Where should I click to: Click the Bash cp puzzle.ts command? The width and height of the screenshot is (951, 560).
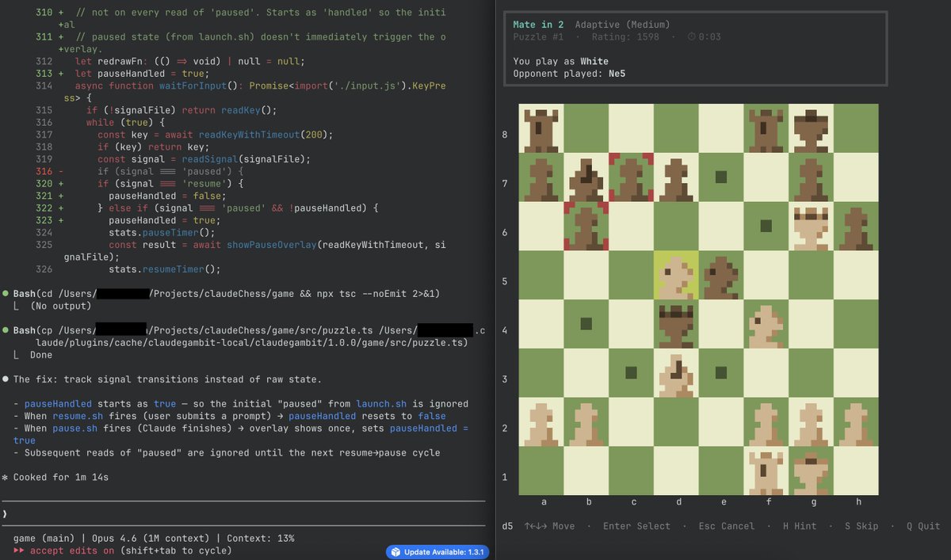(244, 337)
